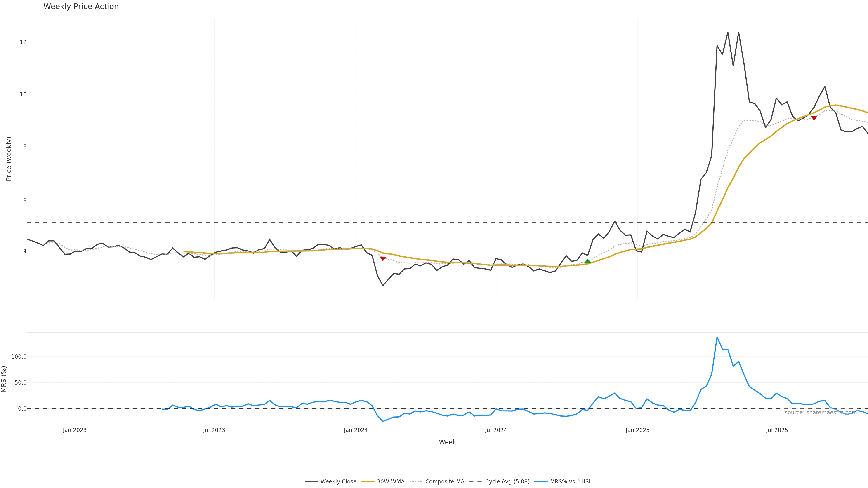Viewport: 868px width, 488px height.
Task: Select the Jul 2024 x-axis label
Action: click(x=496, y=430)
